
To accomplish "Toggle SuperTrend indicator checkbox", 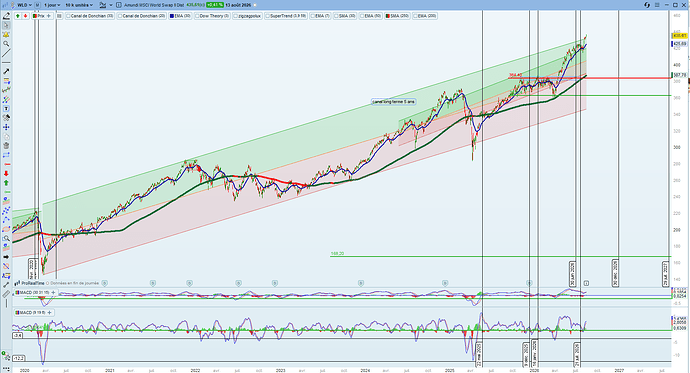I will [267, 16].
